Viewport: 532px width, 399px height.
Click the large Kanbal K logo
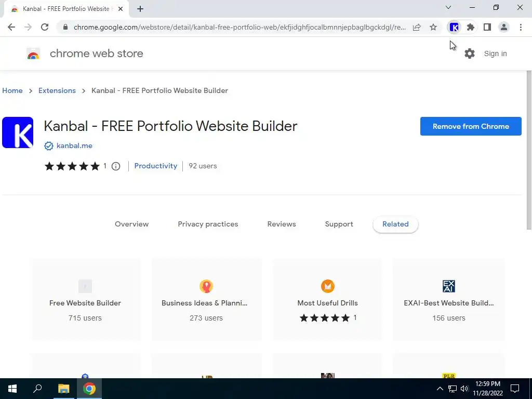(x=18, y=132)
